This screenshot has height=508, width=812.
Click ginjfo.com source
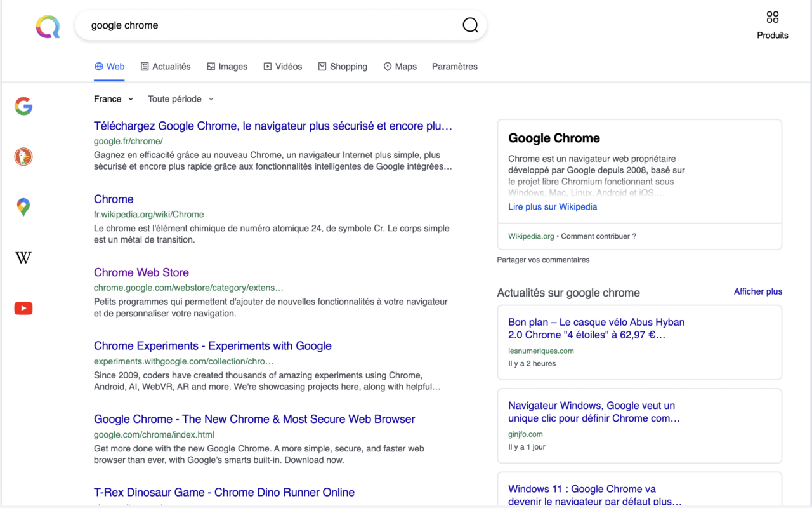525,434
